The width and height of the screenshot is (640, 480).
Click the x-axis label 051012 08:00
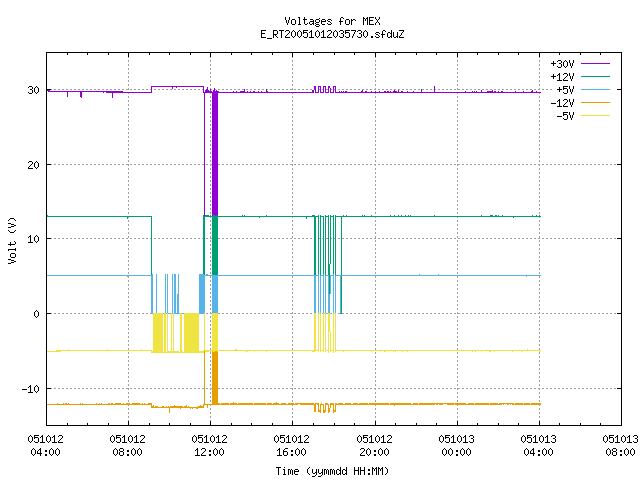click(127, 446)
